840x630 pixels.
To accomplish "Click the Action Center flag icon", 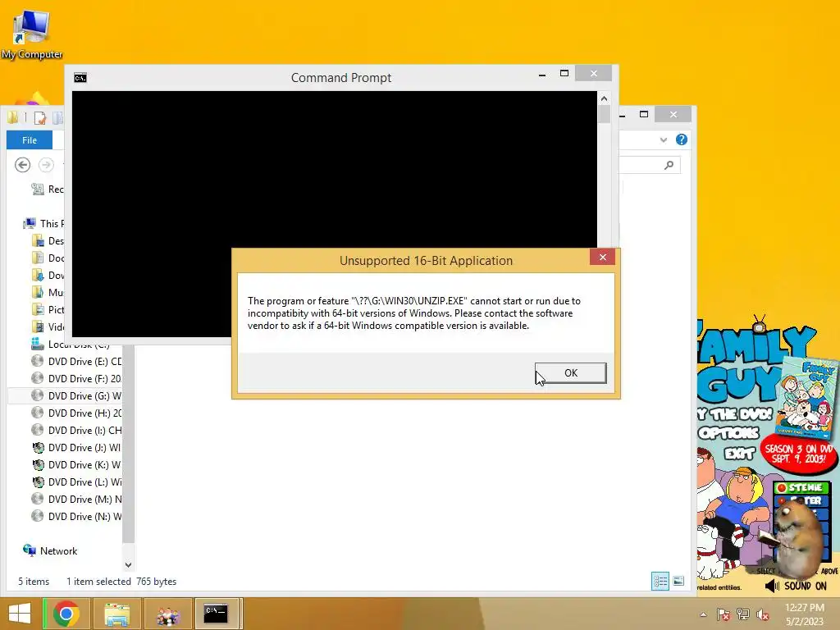I will pyautogui.click(x=724, y=614).
